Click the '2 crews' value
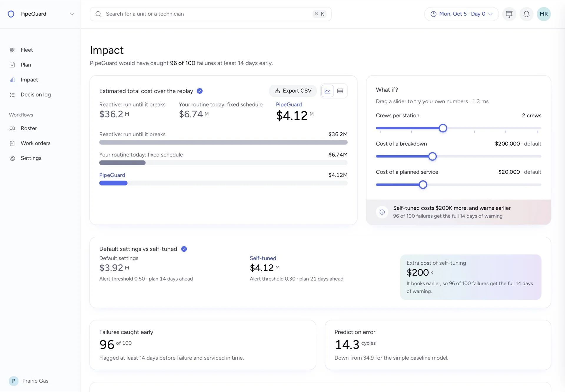 tap(531, 116)
